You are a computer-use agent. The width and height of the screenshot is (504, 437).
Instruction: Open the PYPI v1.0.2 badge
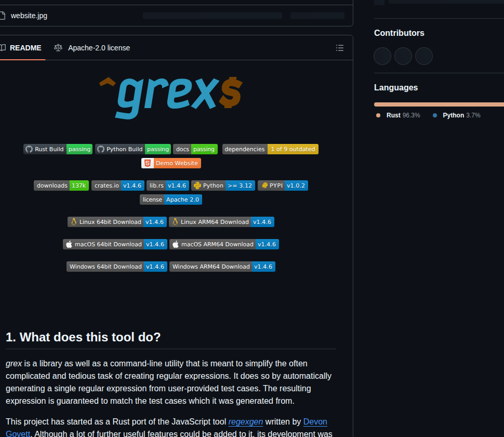click(x=283, y=186)
